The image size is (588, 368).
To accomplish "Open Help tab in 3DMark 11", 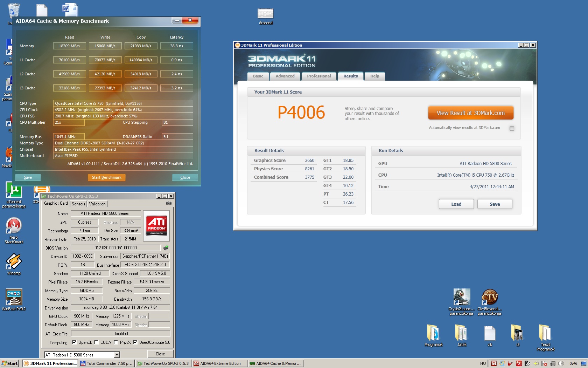I will (x=374, y=76).
